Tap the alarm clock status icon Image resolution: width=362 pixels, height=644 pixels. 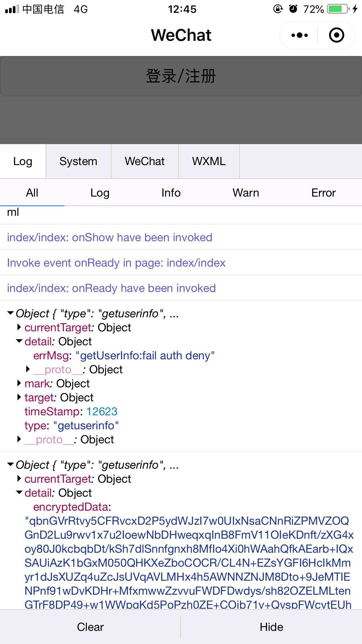pyautogui.click(x=293, y=9)
